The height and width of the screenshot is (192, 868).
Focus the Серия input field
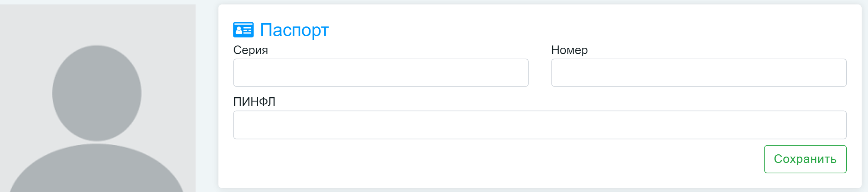[380, 73]
